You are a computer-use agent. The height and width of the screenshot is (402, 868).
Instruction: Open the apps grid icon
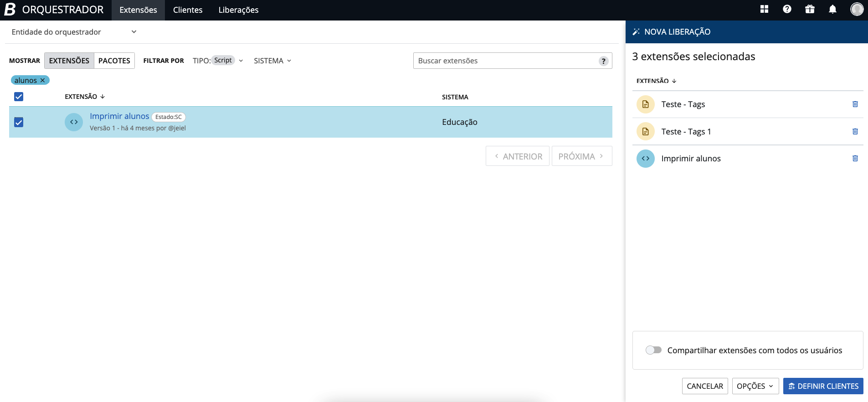click(764, 9)
